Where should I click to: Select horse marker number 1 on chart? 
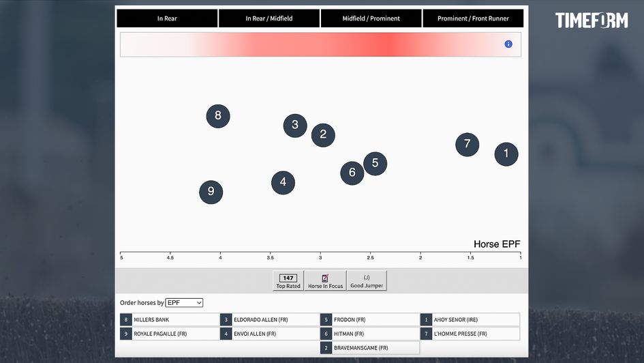coord(506,154)
